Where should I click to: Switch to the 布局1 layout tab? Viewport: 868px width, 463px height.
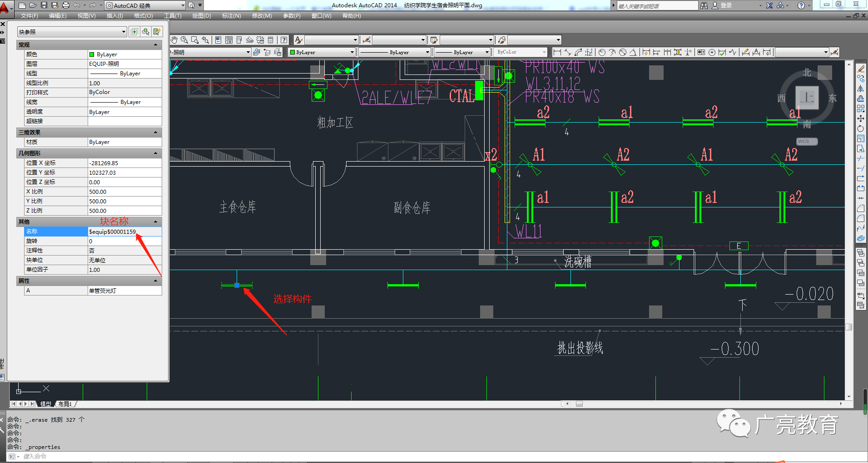[x=65, y=404]
